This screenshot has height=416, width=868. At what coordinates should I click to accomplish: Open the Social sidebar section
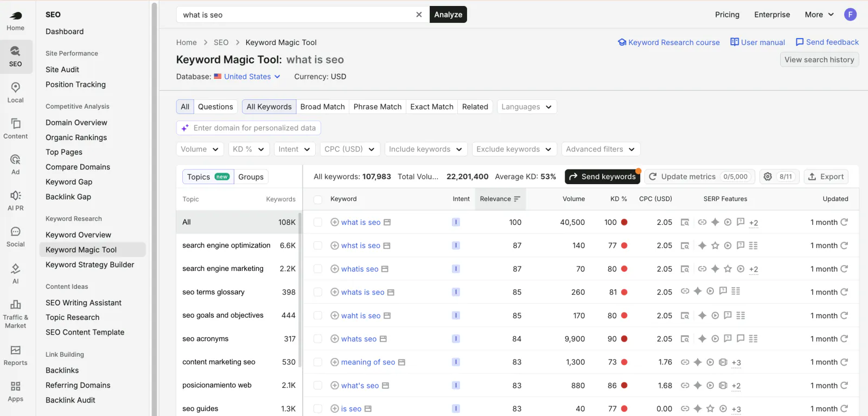click(15, 237)
